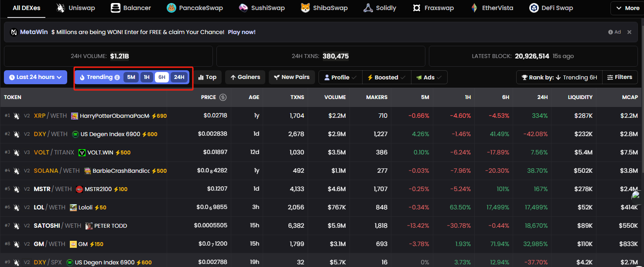Click PETER TODD token image icon
The image size is (644, 267).
[89, 226]
